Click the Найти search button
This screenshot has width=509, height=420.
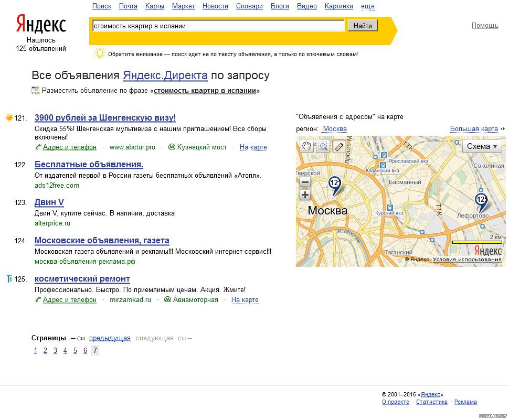click(363, 26)
